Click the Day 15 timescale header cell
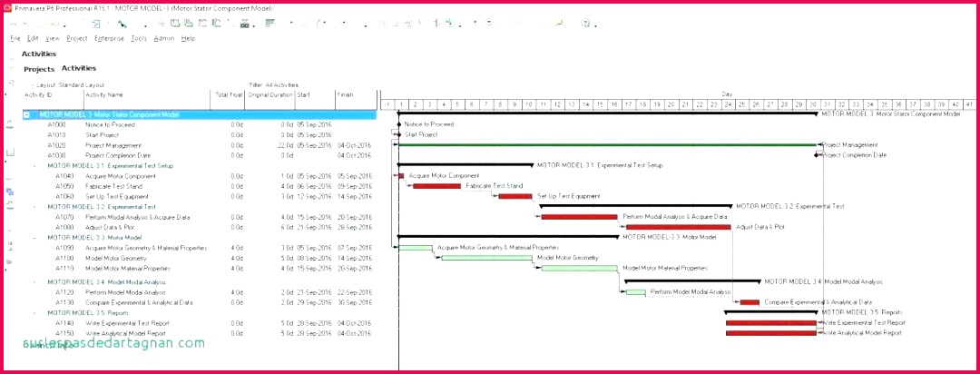This screenshot has height=374, width=980. tap(600, 104)
